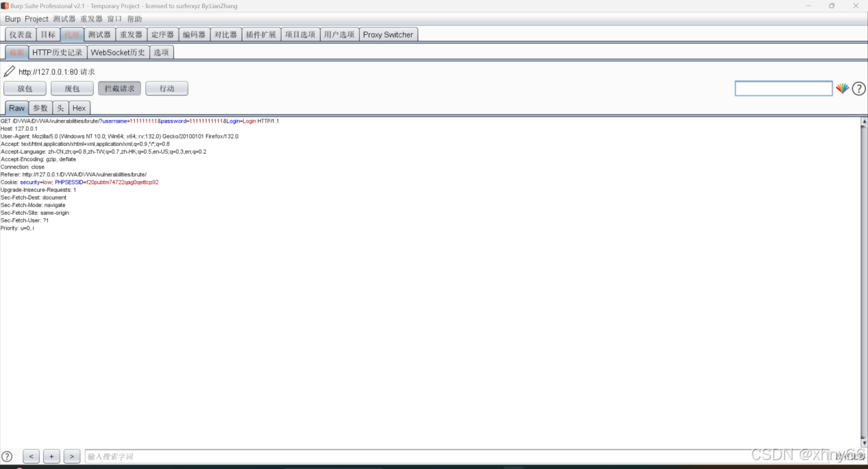The width and height of the screenshot is (868, 469).
Task: Click the Accept-Language header line
Action: point(103,152)
